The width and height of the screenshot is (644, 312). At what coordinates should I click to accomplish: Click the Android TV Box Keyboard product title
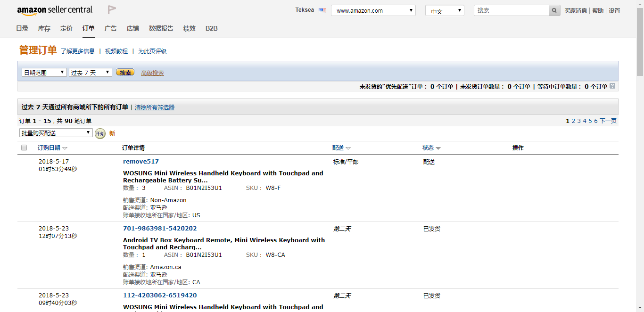[x=224, y=244]
